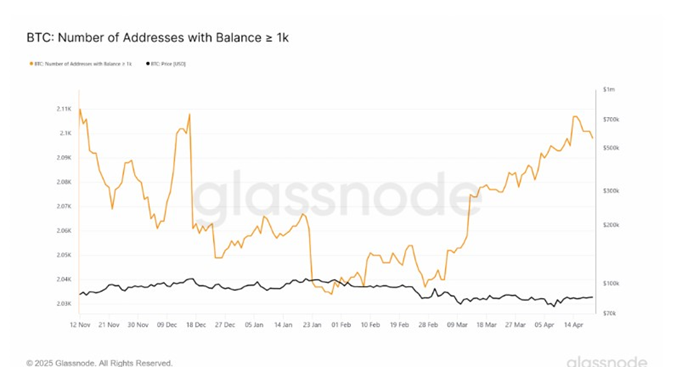The height and width of the screenshot is (367, 688).
Task: Click the black legend dot for BTC Price
Action: coord(148,64)
